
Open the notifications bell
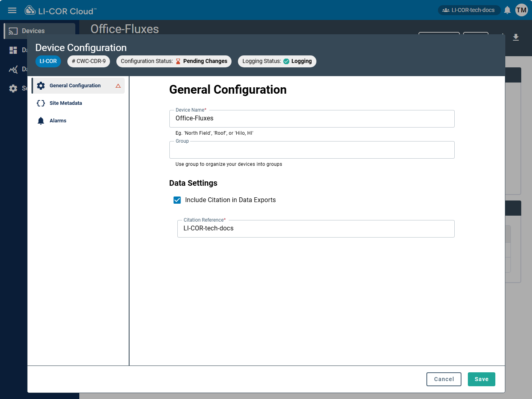pyautogui.click(x=507, y=10)
